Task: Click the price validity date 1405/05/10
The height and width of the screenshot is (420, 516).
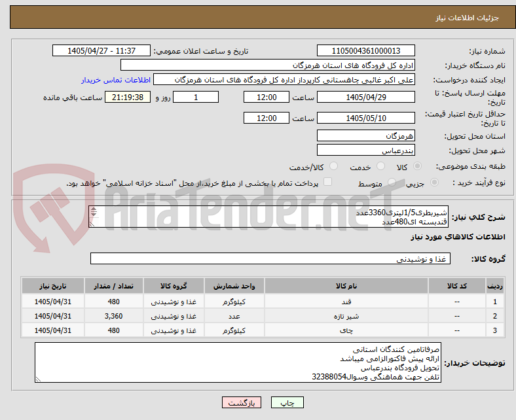Action: pos(365,118)
